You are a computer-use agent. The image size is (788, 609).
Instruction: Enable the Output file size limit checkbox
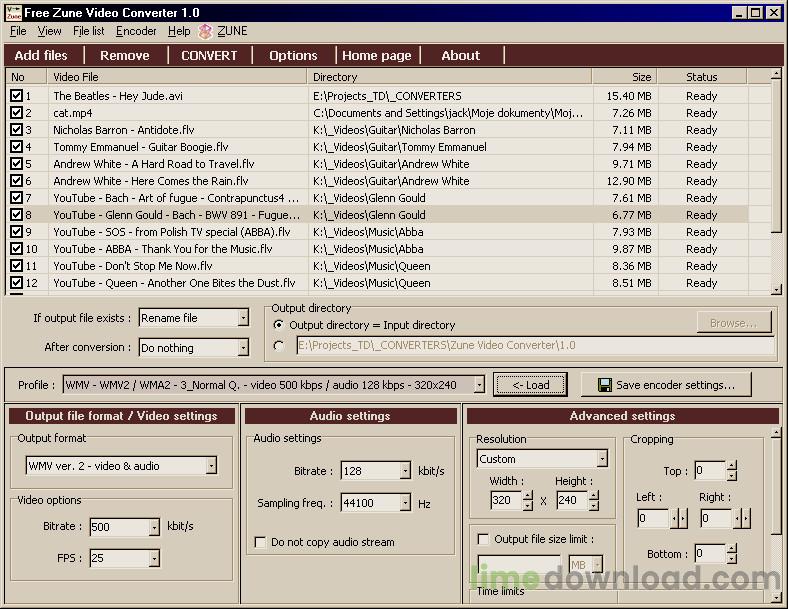483,539
